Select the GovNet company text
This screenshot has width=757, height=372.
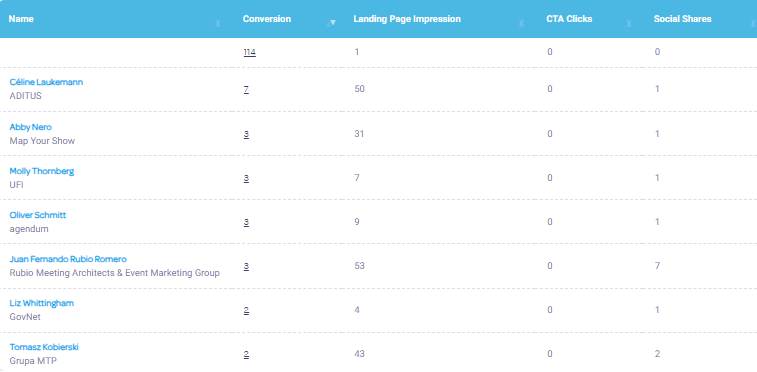pyautogui.click(x=25, y=317)
